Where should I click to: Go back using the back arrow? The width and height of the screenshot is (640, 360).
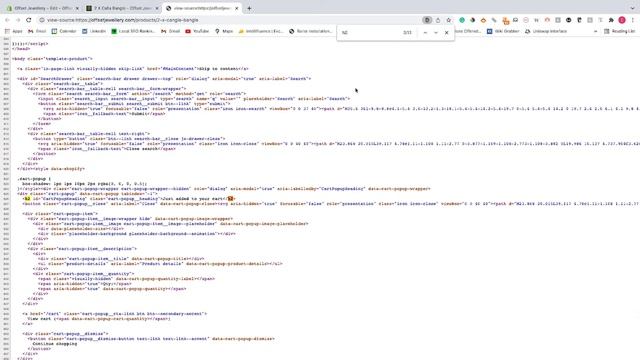tap(7, 20)
